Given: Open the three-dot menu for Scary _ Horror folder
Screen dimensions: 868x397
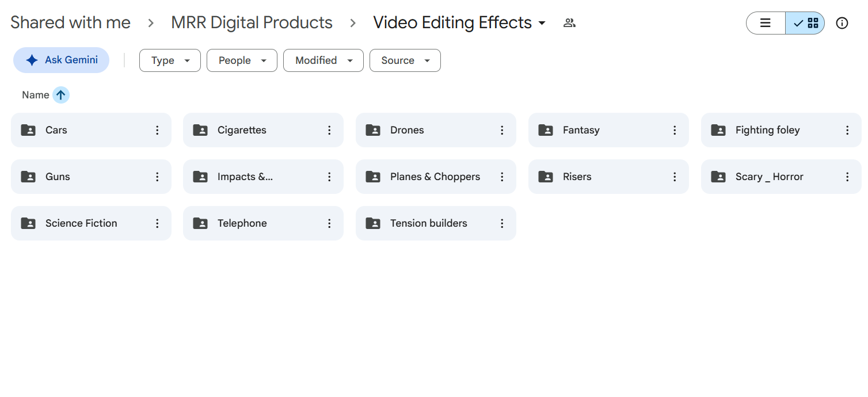Looking at the screenshot, I should pos(847,177).
